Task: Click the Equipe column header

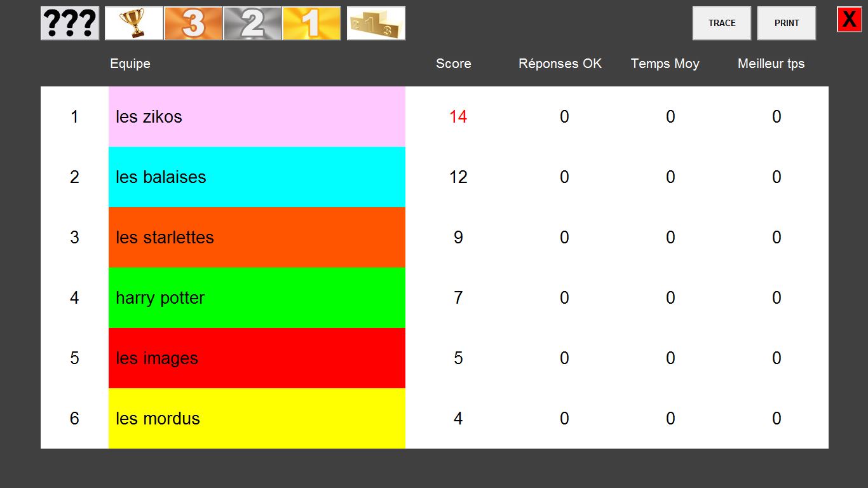Action: pos(130,64)
